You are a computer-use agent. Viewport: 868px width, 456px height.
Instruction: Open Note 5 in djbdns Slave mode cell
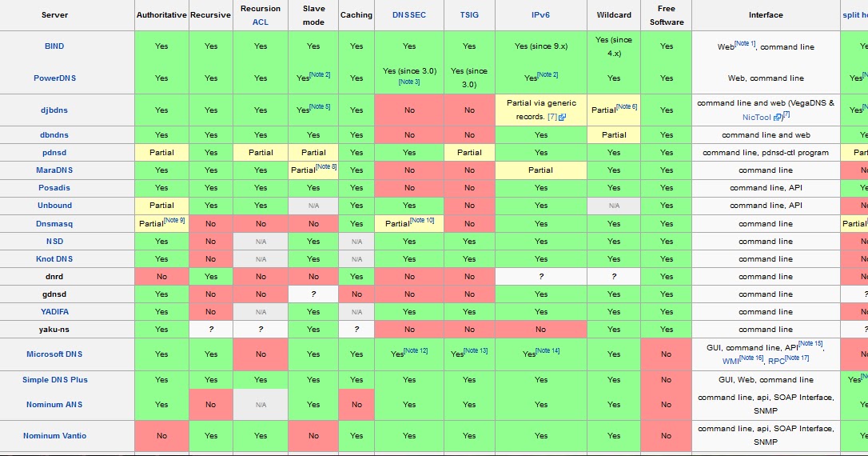[320, 106]
